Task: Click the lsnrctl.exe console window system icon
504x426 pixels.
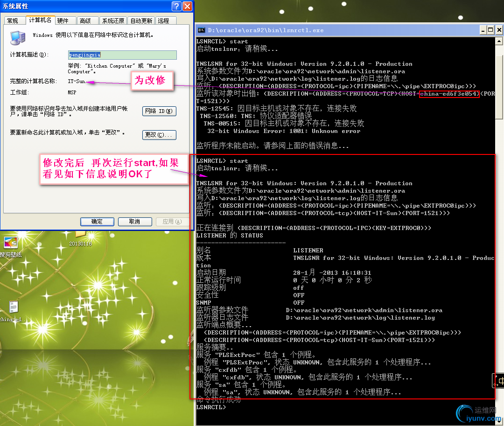Action: click(202, 30)
